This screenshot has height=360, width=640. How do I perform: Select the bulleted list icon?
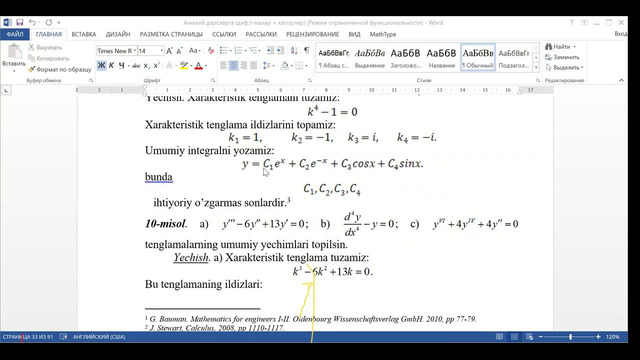coord(224,51)
